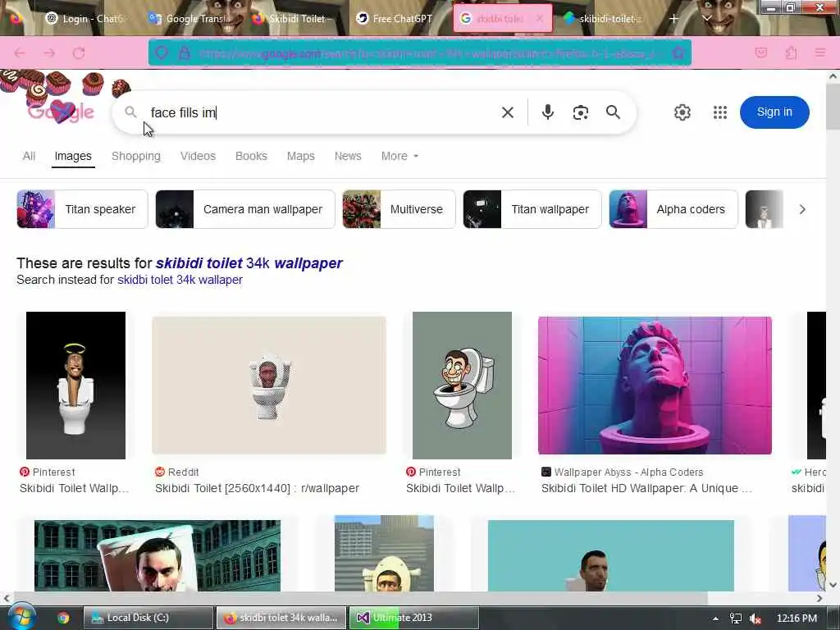Click the tracking protection shield icon
The height and width of the screenshot is (630, 840).
click(x=162, y=52)
